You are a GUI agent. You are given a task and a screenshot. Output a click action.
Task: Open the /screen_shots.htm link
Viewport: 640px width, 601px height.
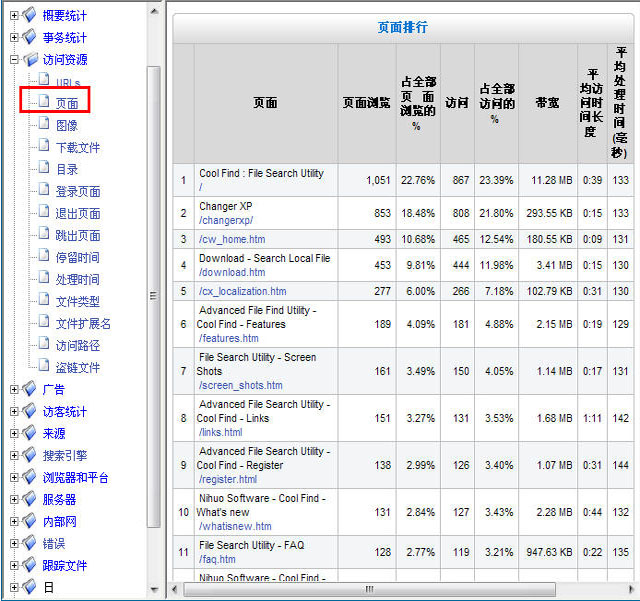(x=240, y=385)
